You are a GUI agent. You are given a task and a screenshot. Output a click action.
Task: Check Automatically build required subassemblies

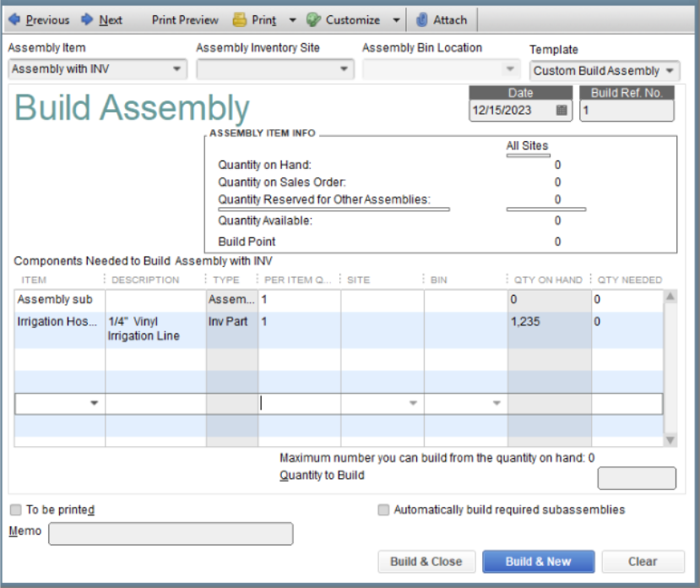click(x=383, y=509)
